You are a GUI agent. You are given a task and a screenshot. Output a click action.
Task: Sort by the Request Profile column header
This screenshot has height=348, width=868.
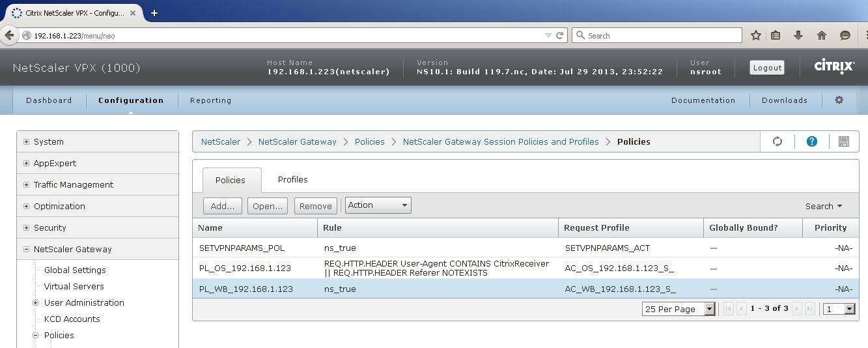pyautogui.click(x=631, y=227)
